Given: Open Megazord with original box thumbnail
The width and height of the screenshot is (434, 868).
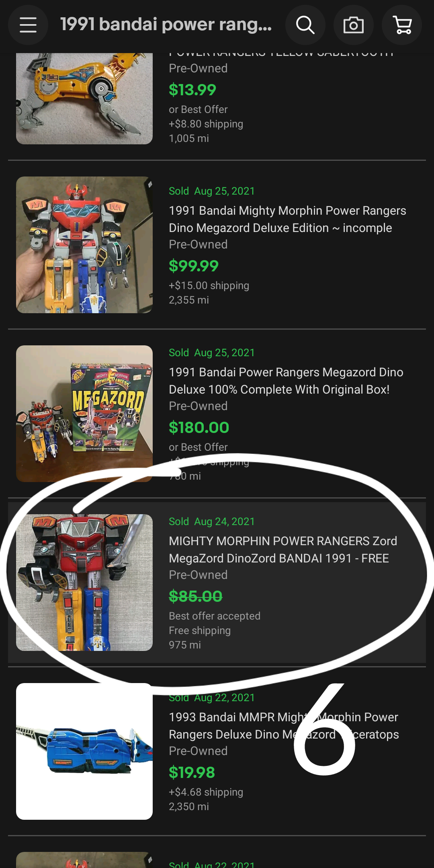Looking at the screenshot, I should click(x=84, y=414).
